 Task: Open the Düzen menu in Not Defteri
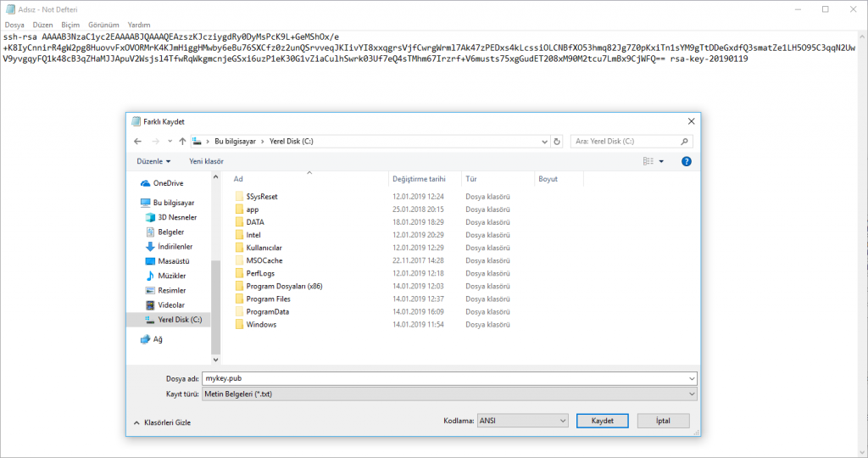click(x=42, y=25)
